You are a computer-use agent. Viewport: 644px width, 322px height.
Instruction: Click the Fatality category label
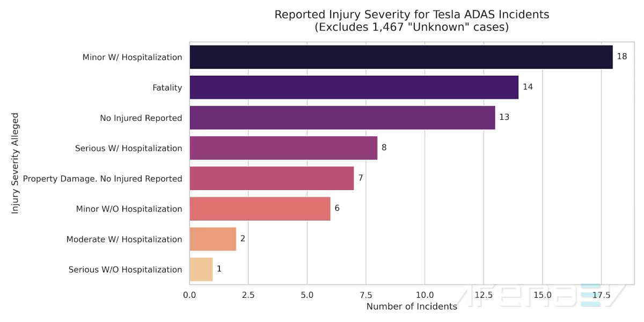pos(167,87)
